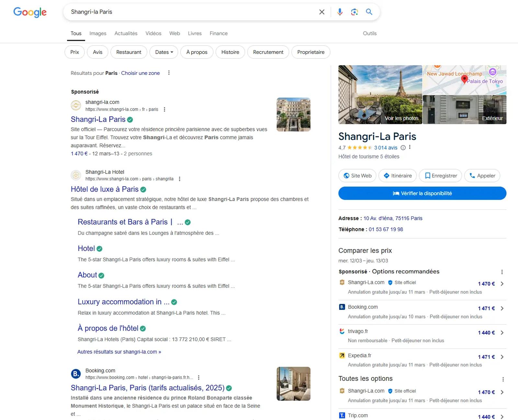Click Booking.com logo in price comparison
Image resolution: width=518 pixels, height=420 pixels.
[342, 307]
